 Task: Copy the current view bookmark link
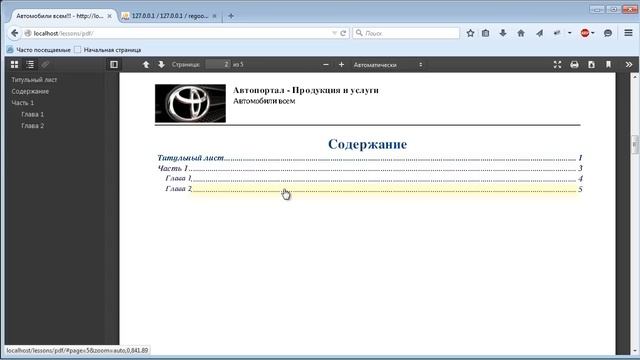click(x=608, y=64)
